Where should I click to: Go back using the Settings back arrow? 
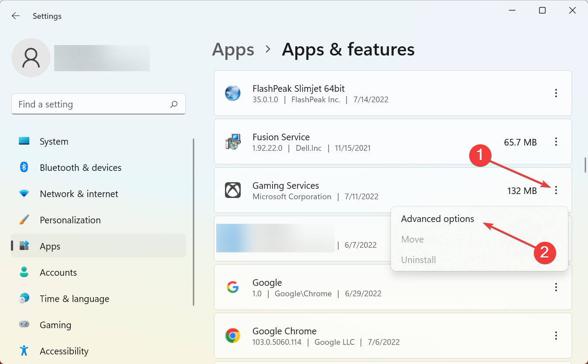click(16, 16)
